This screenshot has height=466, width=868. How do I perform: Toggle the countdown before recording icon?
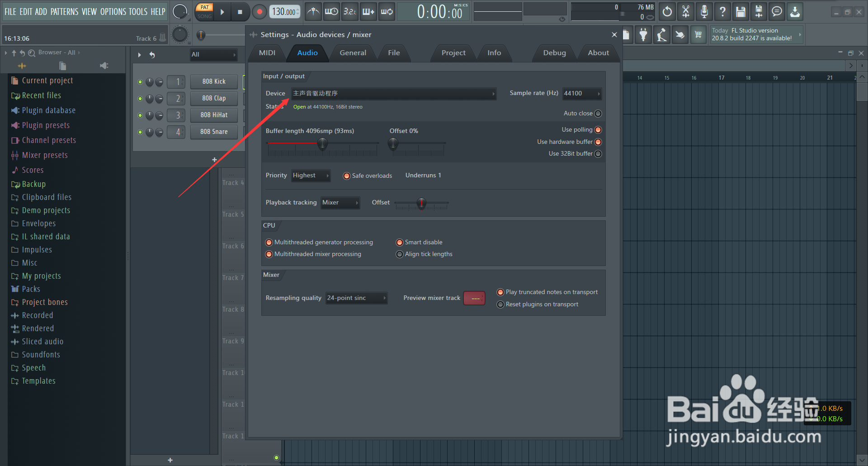350,11
